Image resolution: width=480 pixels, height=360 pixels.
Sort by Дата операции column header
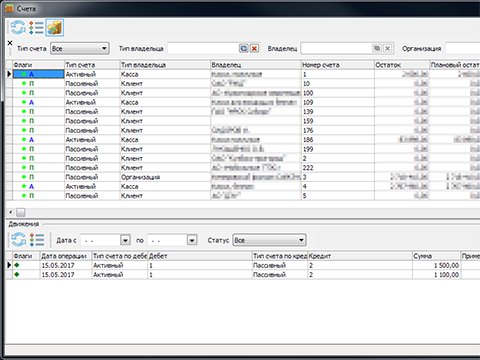[x=66, y=256]
